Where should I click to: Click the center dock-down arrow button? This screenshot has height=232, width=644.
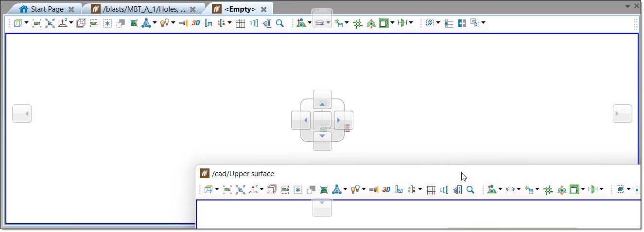(x=322, y=141)
